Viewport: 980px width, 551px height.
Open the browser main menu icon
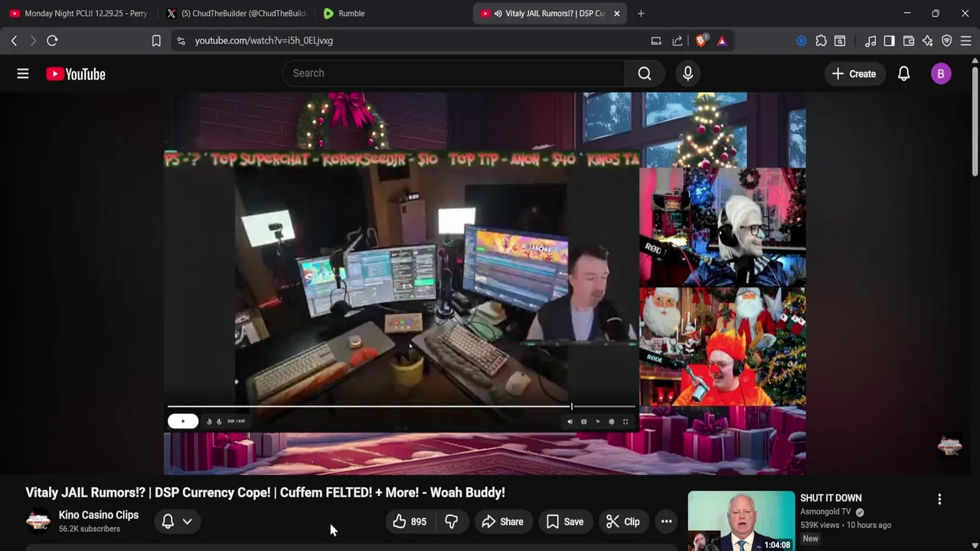pos(966,41)
